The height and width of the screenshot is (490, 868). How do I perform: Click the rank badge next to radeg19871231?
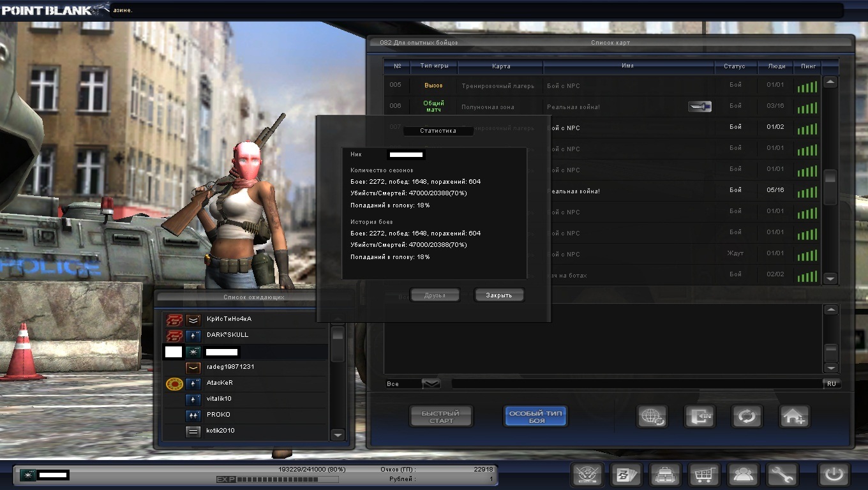pos(193,367)
